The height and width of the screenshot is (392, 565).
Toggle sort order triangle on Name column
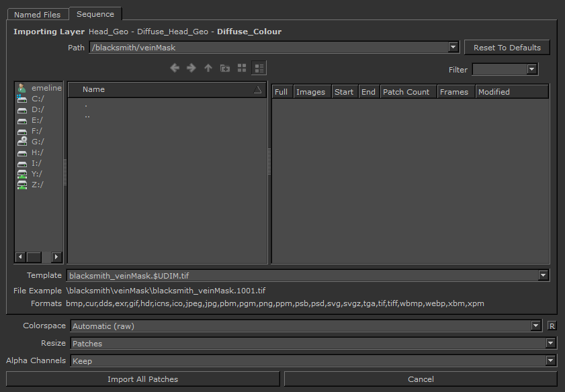click(257, 90)
